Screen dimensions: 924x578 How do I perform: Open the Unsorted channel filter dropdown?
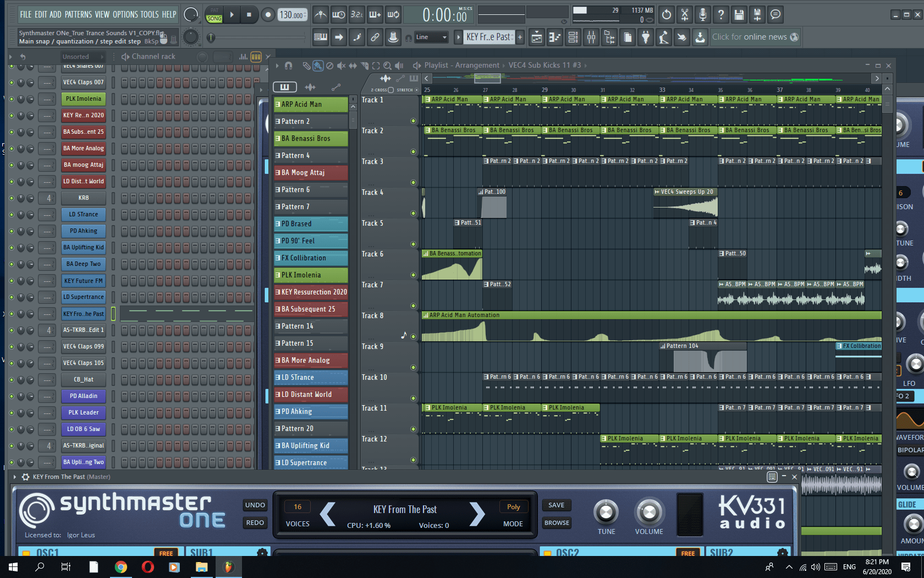click(x=82, y=57)
